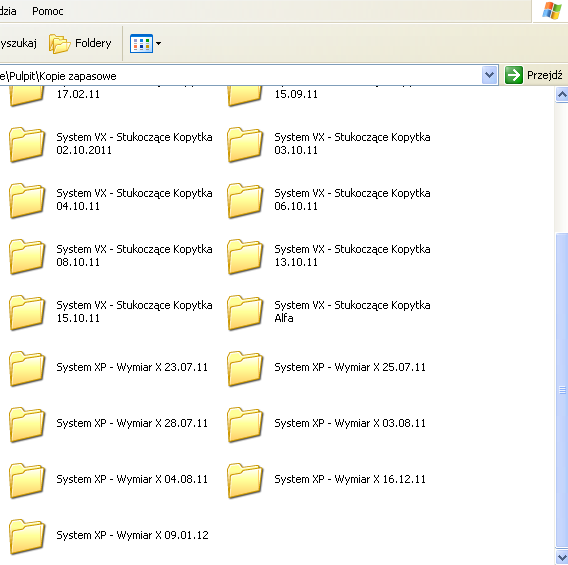Click the Views grid icon
Screen dimensions: 568x565
click(x=141, y=43)
